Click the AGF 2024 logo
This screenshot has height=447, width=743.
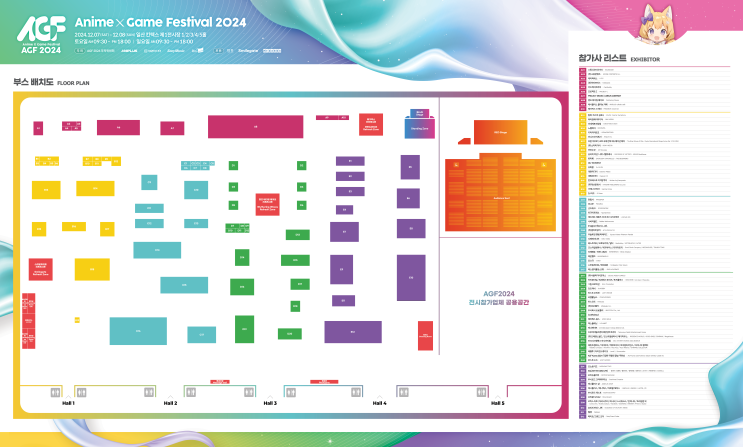click(x=41, y=35)
